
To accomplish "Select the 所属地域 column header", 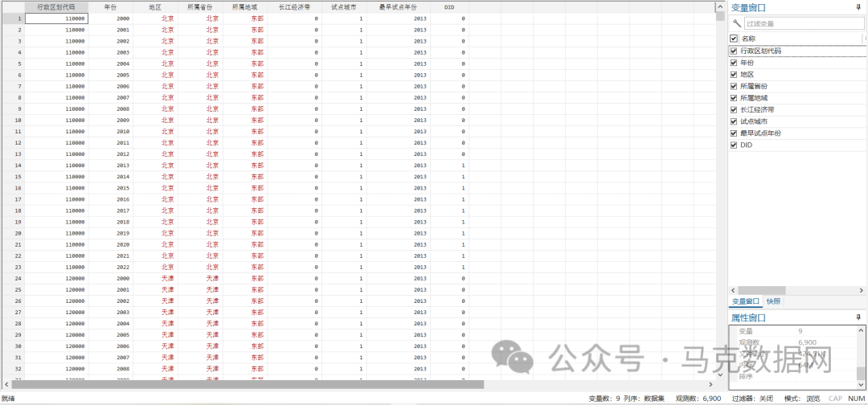I will tap(244, 7).
